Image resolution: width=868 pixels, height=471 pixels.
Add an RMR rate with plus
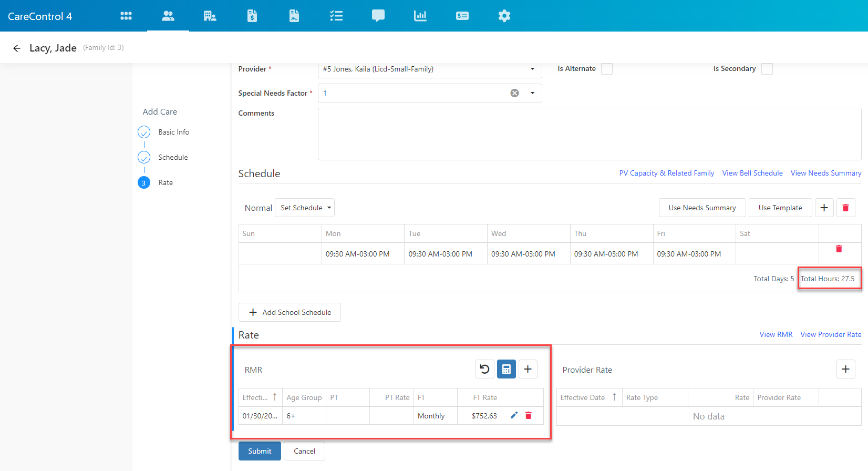(x=528, y=369)
